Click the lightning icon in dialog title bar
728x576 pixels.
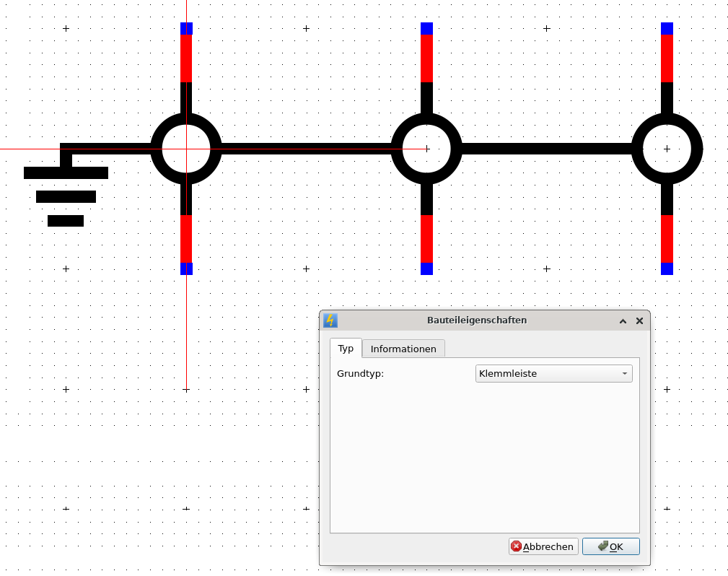330,320
